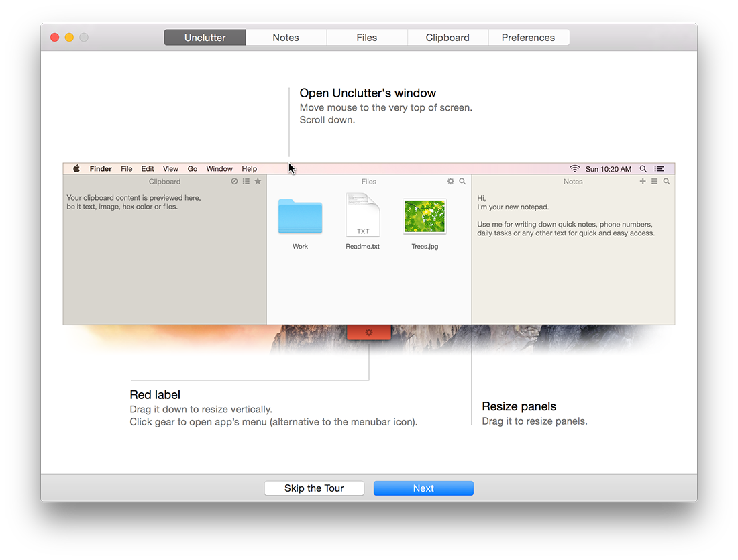Select the Work folder icon

tap(301, 217)
